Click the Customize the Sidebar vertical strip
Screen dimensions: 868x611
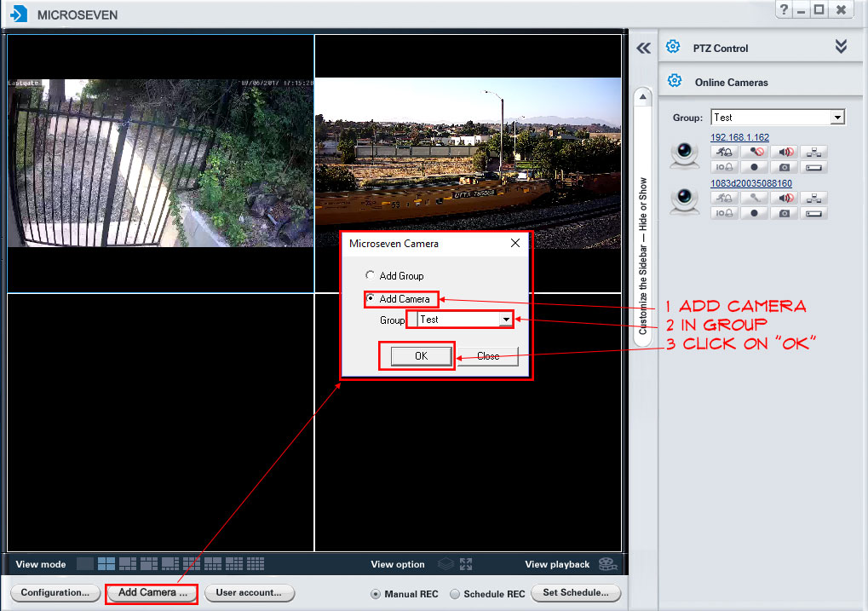point(643,217)
